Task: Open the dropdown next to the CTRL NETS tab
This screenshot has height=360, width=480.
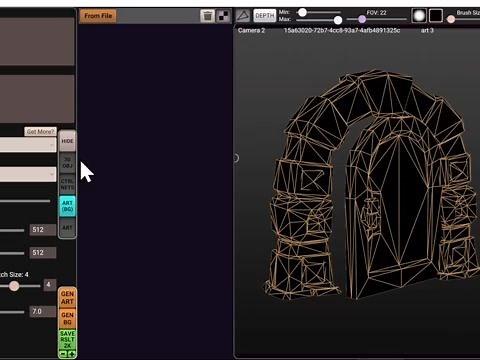Action: click(28, 174)
